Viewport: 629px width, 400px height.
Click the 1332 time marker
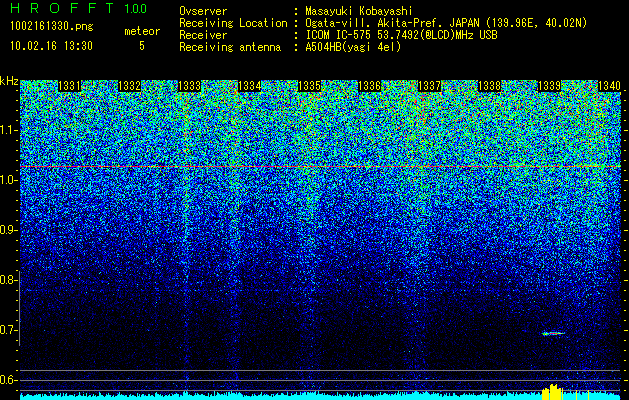point(129,86)
